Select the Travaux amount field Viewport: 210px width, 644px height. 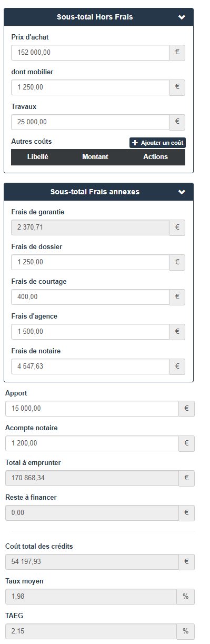[90, 122]
